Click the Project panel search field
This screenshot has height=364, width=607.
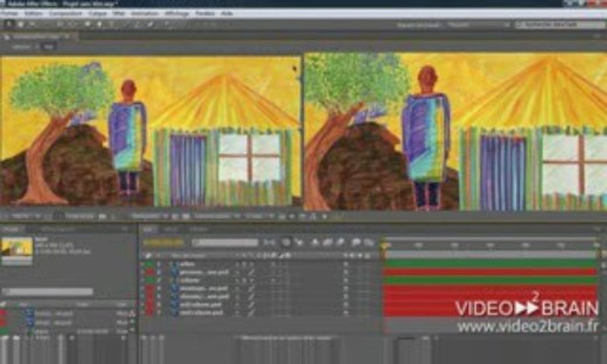48,292
